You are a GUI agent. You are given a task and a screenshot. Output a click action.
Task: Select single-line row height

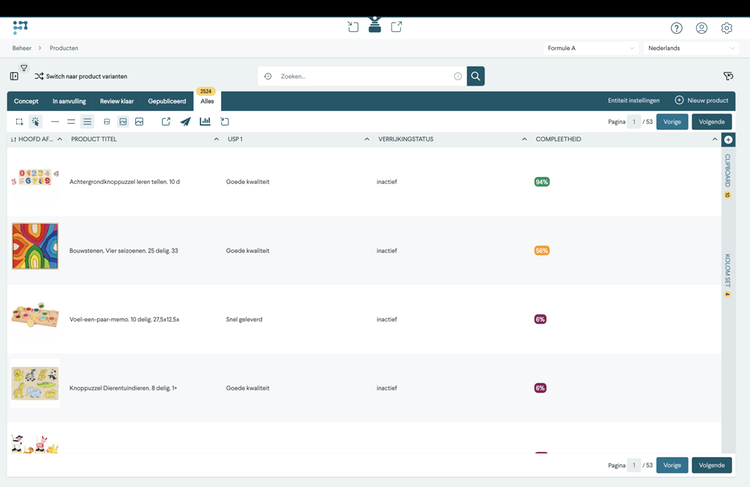coord(55,122)
